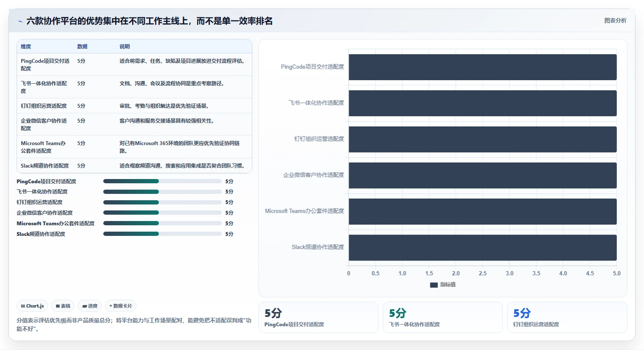
Task: Click the X-axis tick value 5.0
Action: 617,273
